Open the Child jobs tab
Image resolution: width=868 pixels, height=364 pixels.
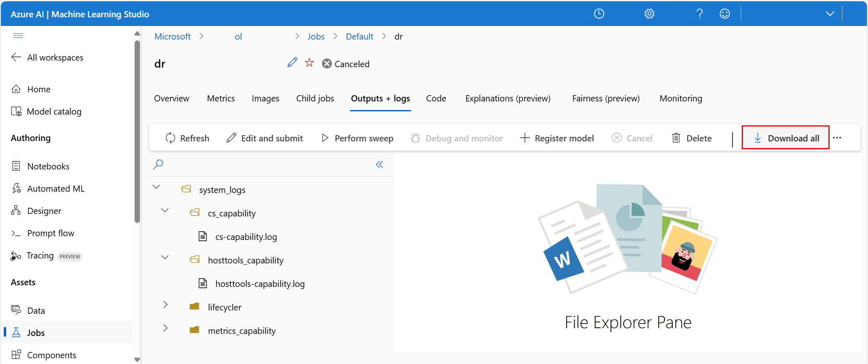click(315, 99)
